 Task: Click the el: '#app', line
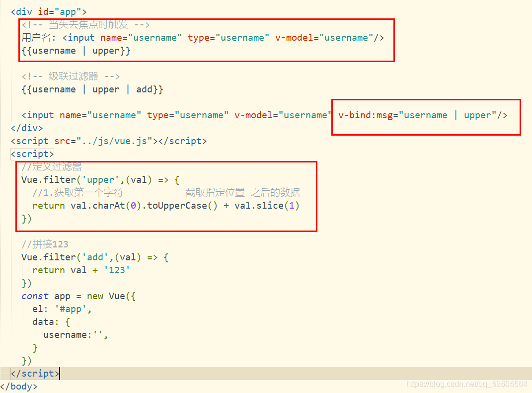click(x=62, y=309)
